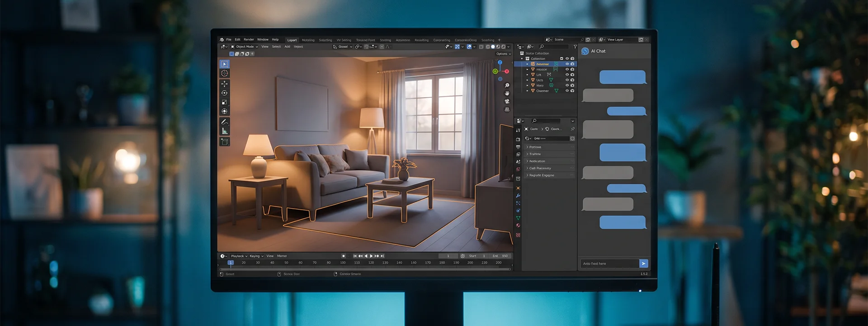Image resolution: width=868 pixels, height=326 pixels.
Task: Open the Add menu in viewport header
Action: coord(287,47)
